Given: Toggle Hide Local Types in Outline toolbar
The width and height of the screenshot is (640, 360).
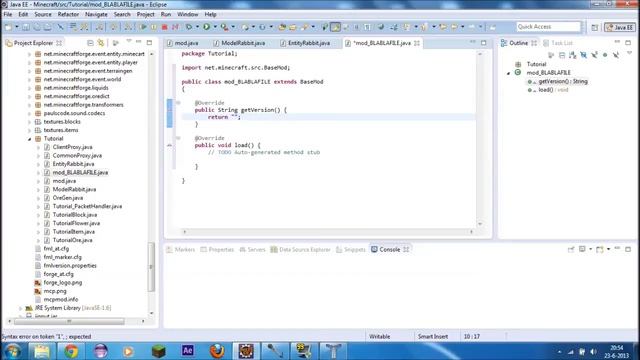Looking at the screenshot, I should pyautogui.click(x=616, y=55).
